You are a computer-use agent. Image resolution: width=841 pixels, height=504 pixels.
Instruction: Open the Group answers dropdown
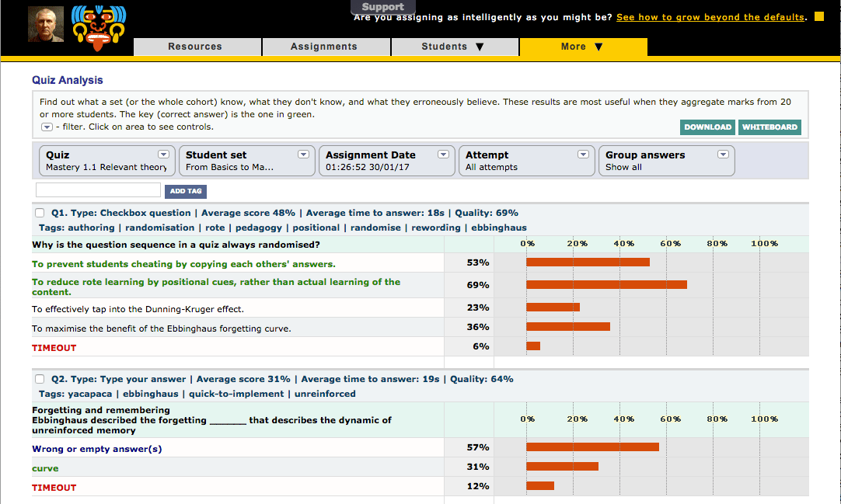click(x=723, y=155)
